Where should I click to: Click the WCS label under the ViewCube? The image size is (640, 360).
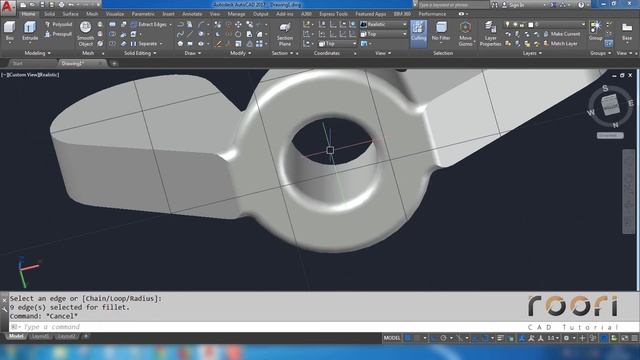(610, 135)
